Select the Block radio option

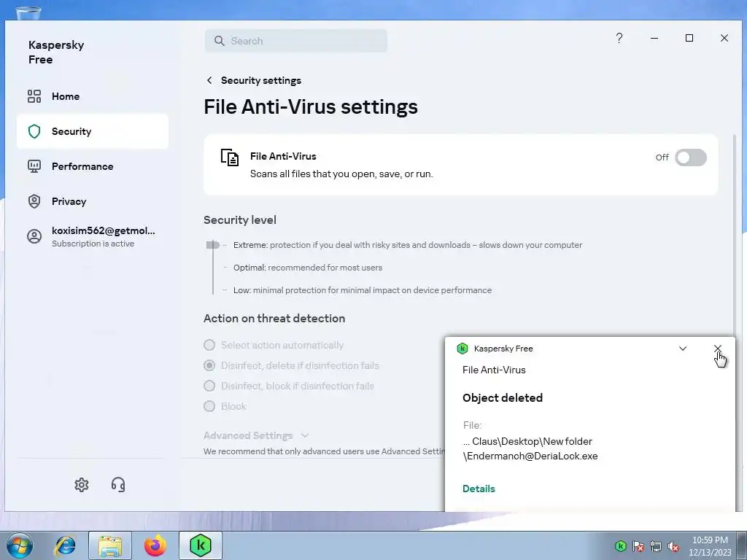pyautogui.click(x=209, y=406)
